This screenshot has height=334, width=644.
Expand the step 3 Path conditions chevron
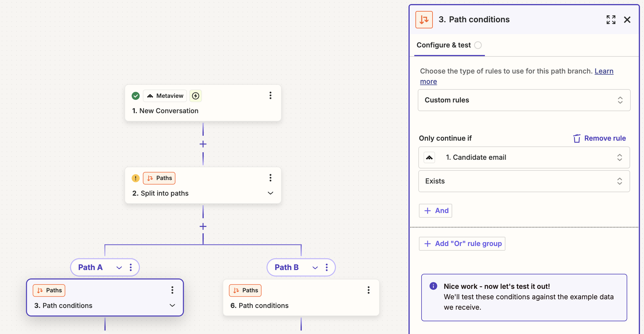(x=172, y=305)
